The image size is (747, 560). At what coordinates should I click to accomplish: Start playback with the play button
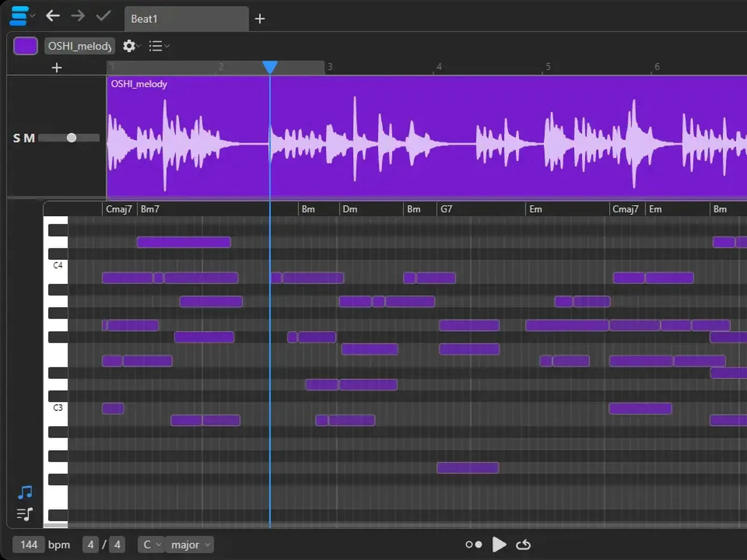point(499,544)
